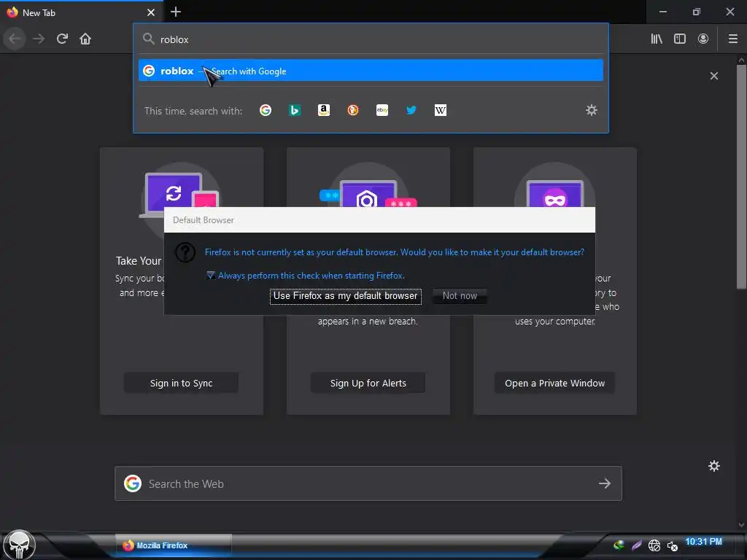The width and height of the screenshot is (747, 560).
Task: Search this time with eBay icon
Action: click(x=382, y=111)
